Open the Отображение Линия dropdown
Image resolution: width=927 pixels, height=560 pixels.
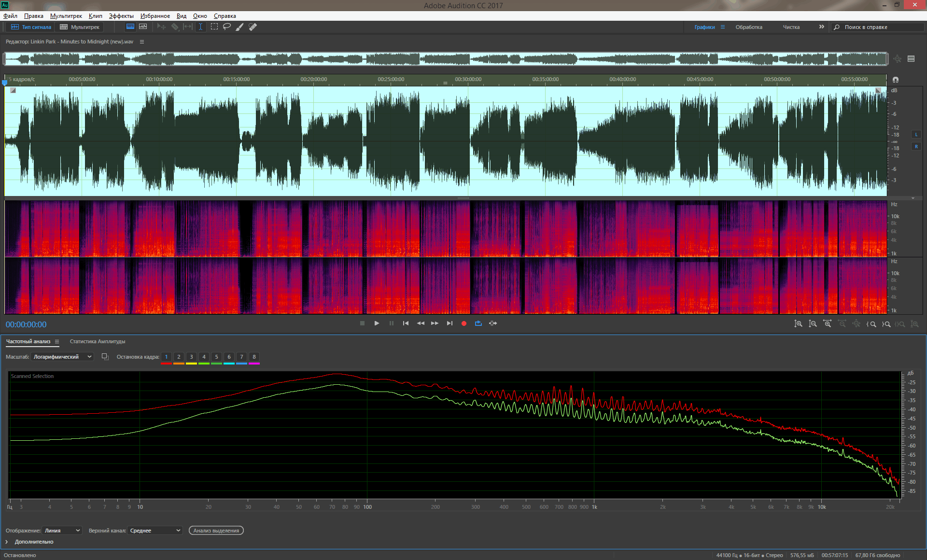[62, 531]
